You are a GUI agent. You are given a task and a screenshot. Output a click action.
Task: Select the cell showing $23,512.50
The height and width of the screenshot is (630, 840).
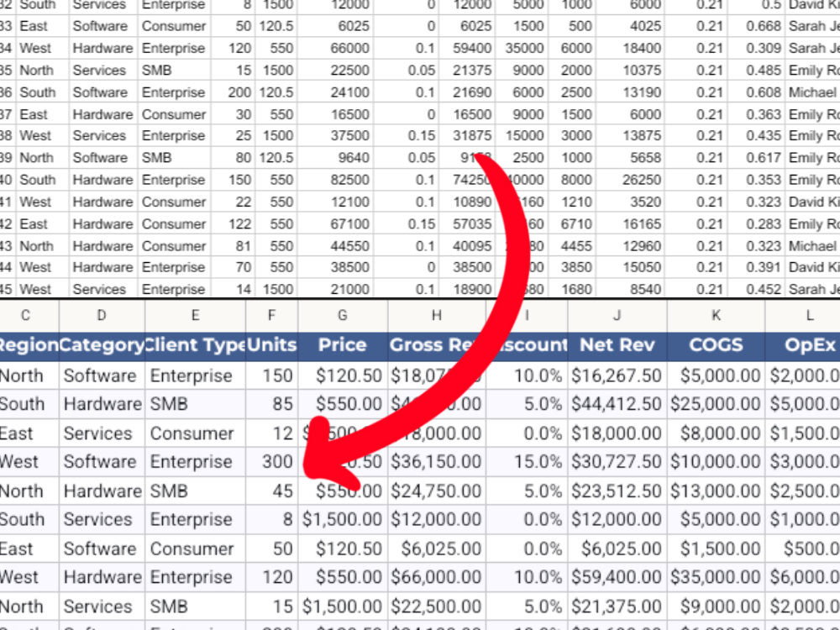click(x=617, y=491)
